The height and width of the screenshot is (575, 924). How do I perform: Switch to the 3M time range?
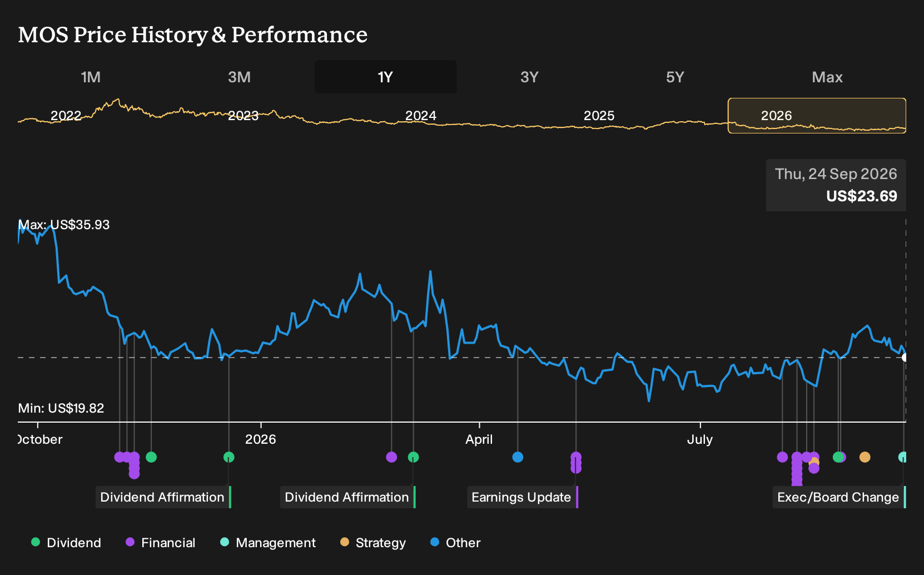[x=239, y=77]
